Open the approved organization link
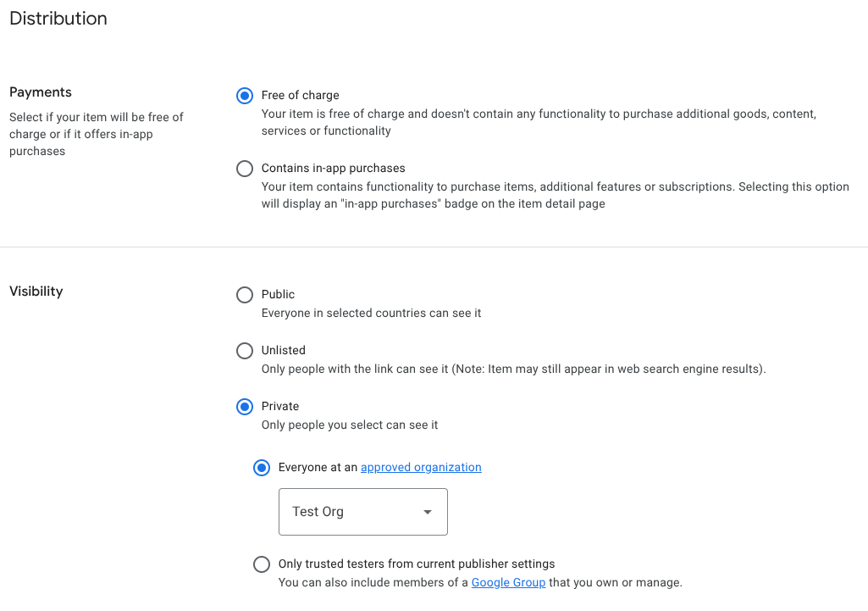Viewport: 868px width, 611px height. point(421,467)
